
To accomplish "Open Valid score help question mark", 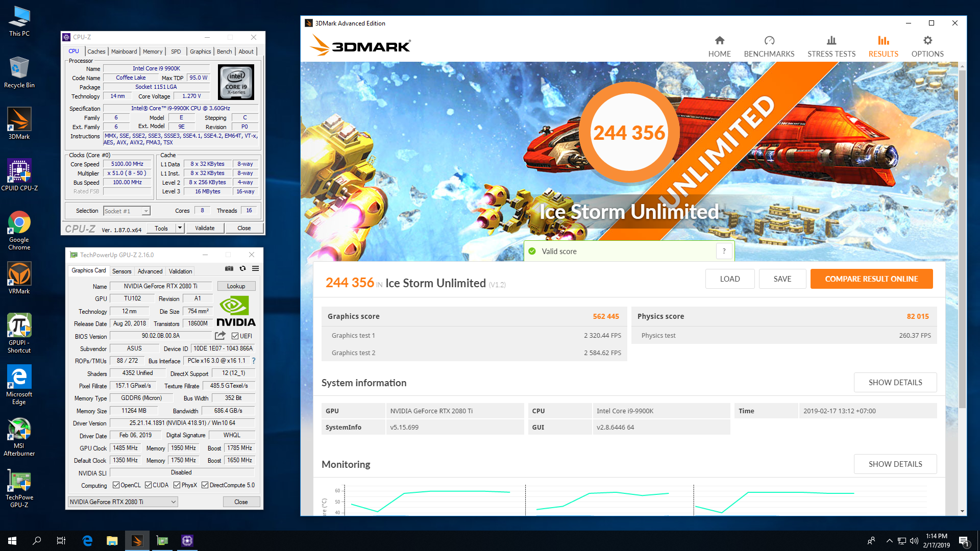I will pyautogui.click(x=724, y=251).
